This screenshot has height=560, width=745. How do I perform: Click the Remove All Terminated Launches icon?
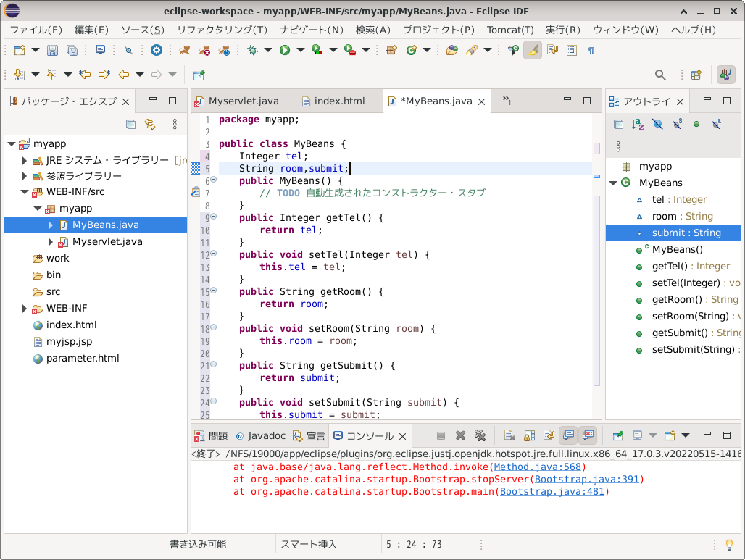(x=480, y=435)
